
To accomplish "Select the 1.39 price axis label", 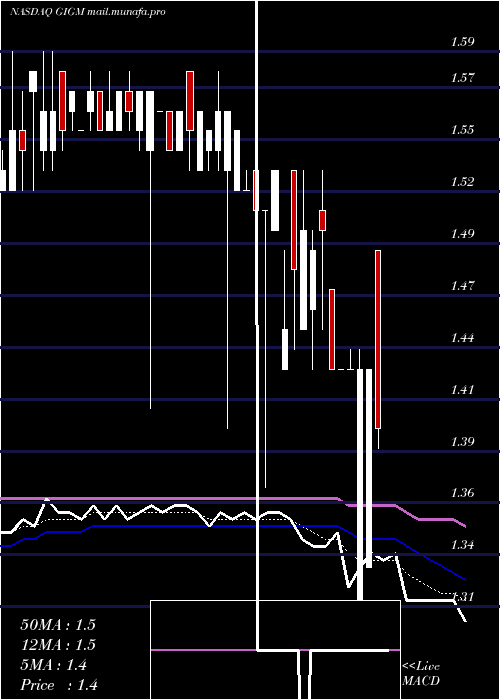I will click(462, 442).
